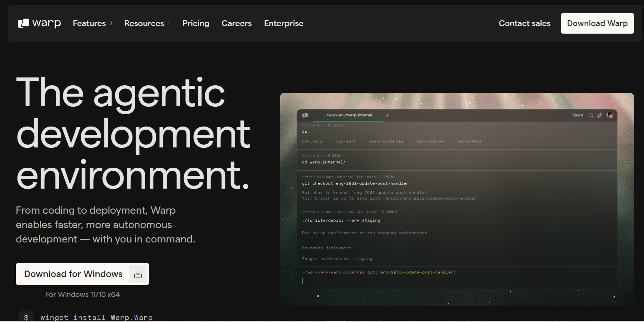Open the Pricing page
This screenshot has width=644, height=322.
196,23
